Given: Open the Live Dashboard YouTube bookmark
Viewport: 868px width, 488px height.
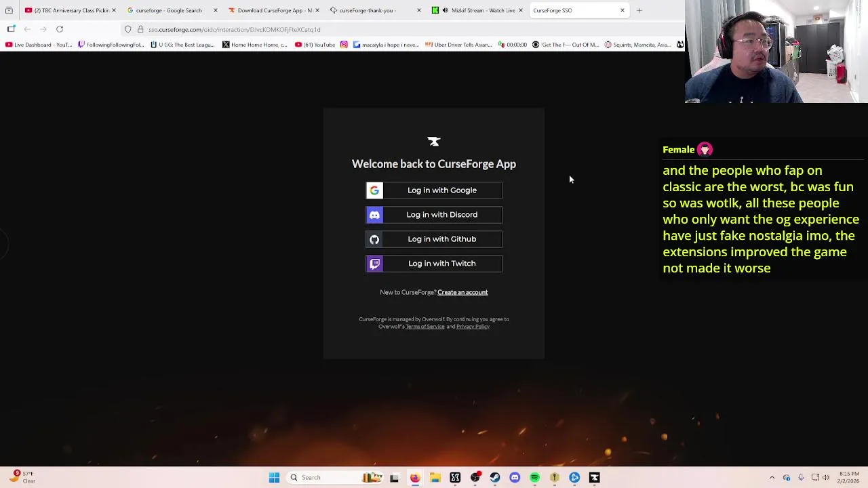Looking at the screenshot, I should click(x=39, y=45).
